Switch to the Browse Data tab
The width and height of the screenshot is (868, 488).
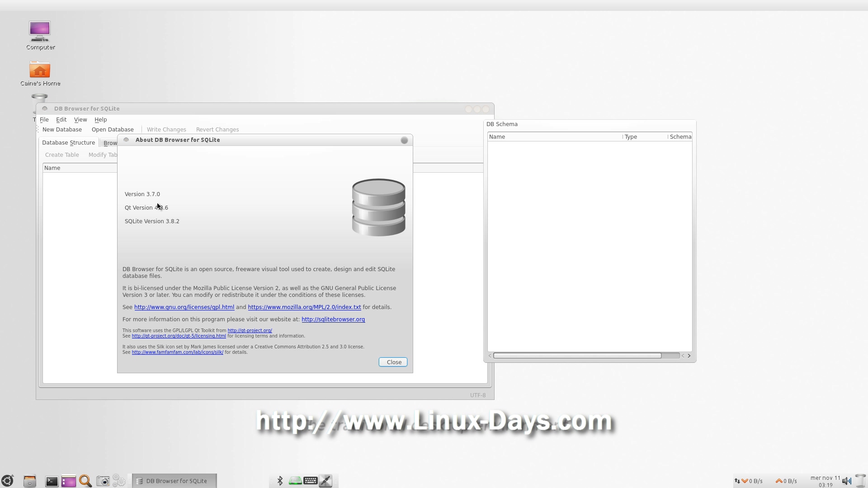[109, 143]
